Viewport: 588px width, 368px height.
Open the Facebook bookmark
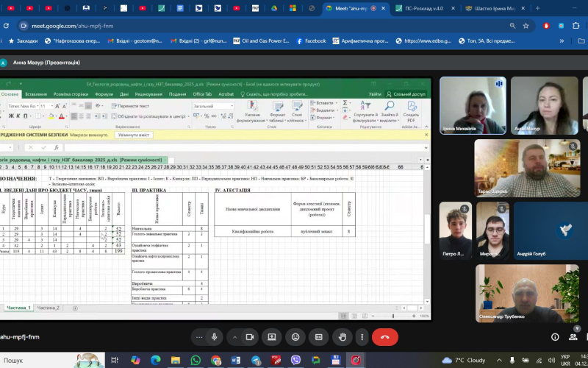click(311, 41)
